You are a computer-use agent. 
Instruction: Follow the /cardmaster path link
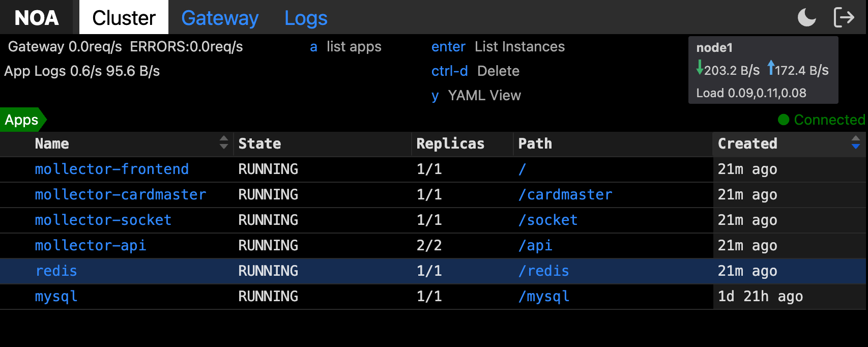point(565,194)
